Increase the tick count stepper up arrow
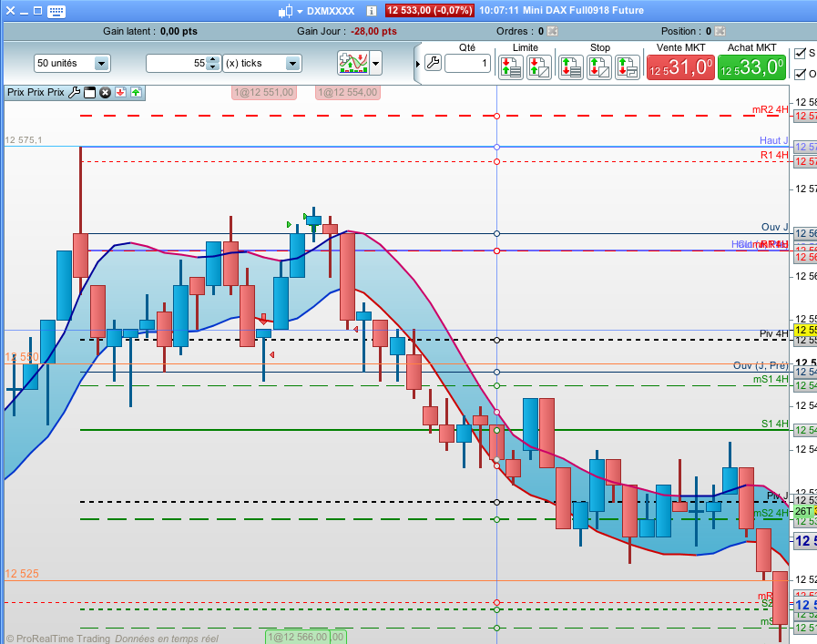 click(x=212, y=59)
